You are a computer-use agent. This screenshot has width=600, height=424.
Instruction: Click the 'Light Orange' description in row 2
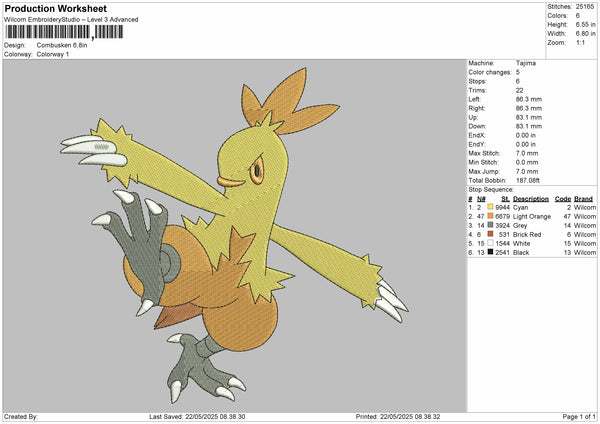532,217
